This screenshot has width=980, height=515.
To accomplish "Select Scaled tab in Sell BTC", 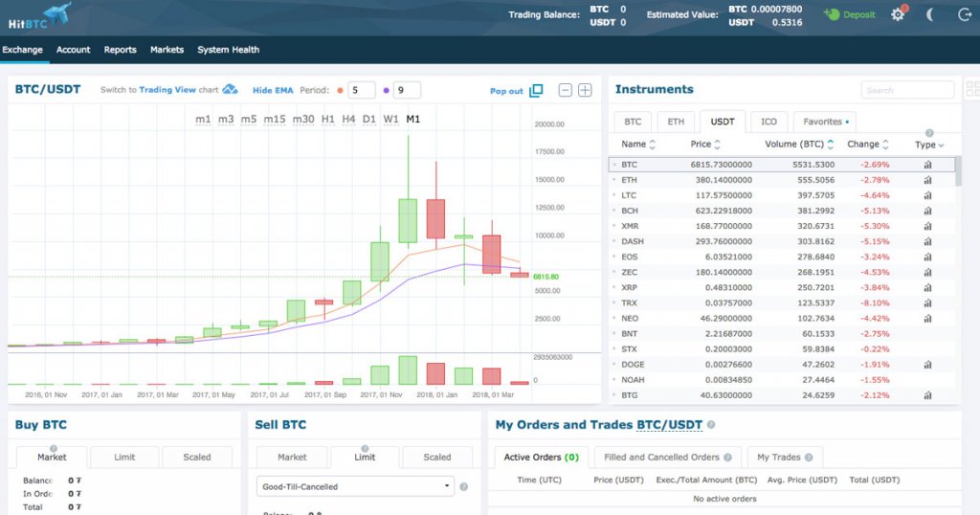I will [436, 458].
